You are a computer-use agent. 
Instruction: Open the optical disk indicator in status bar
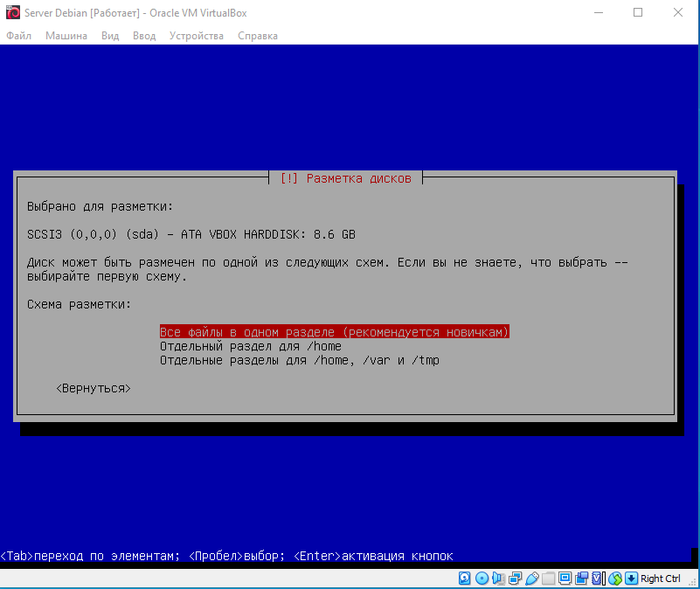click(482, 579)
